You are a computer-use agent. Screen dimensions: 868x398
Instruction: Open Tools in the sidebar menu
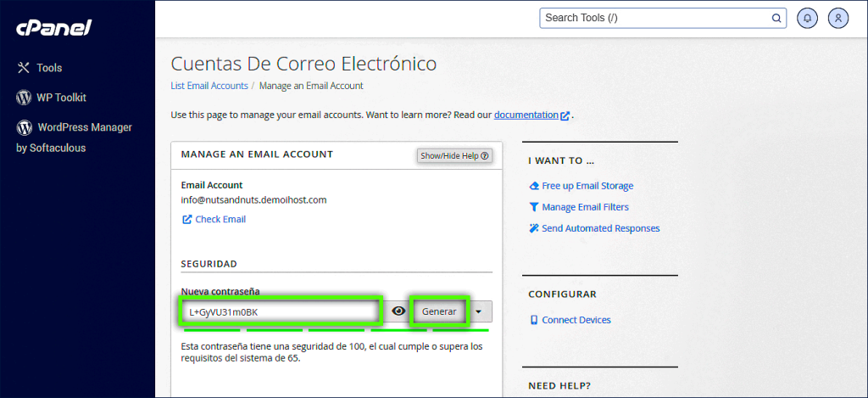click(x=49, y=68)
